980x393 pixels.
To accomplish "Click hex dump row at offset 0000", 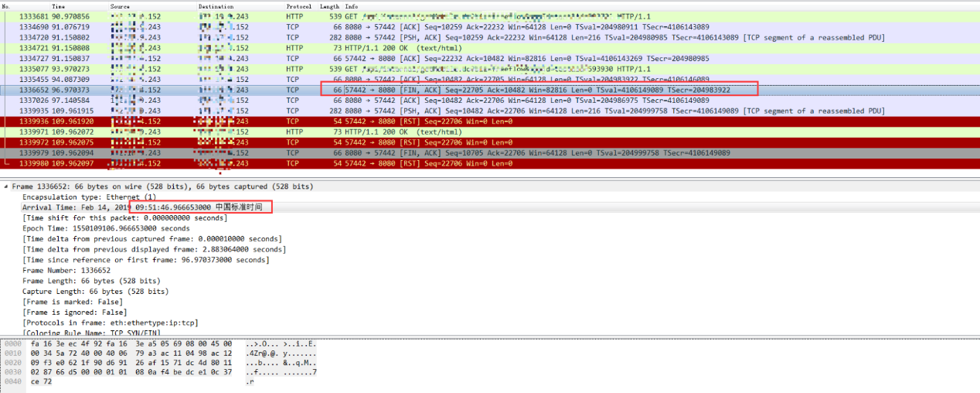I will (158, 344).
